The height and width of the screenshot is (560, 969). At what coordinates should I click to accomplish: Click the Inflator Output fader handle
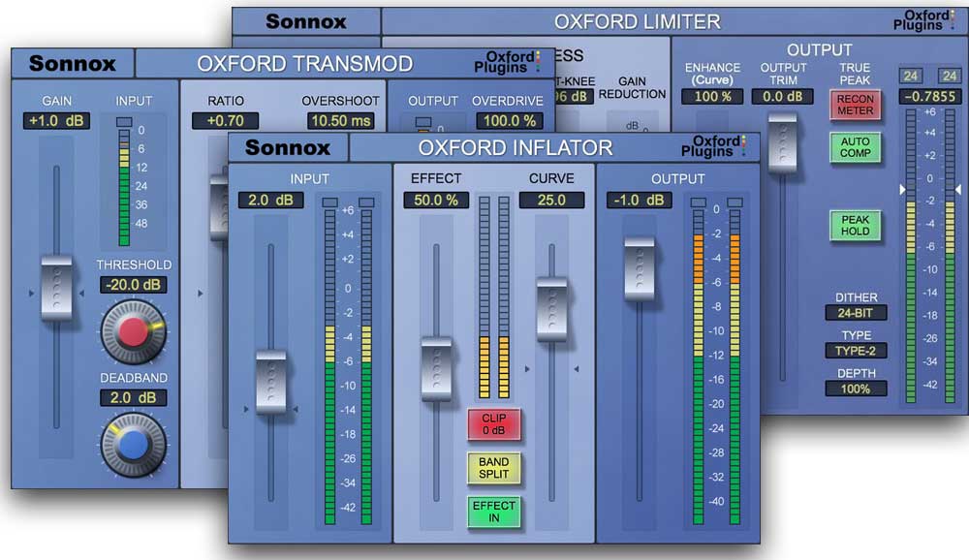coord(640,269)
